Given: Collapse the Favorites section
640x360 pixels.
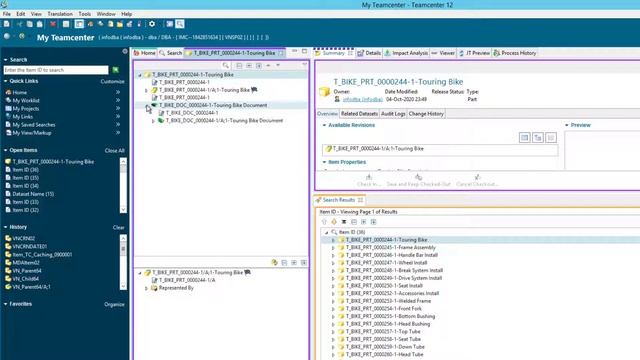Looking at the screenshot, I should pos(6,304).
